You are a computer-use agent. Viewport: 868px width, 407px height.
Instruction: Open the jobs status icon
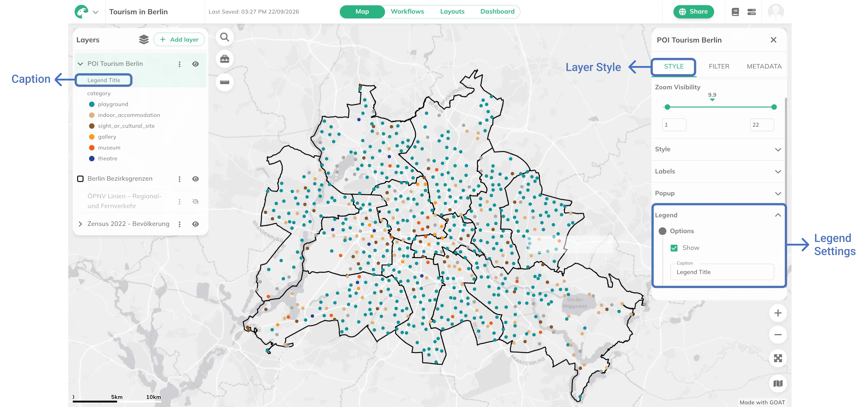click(x=751, y=12)
